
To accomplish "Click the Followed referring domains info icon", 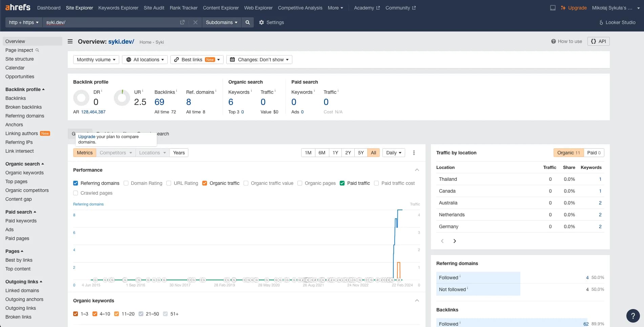I will click(x=460, y=277).
